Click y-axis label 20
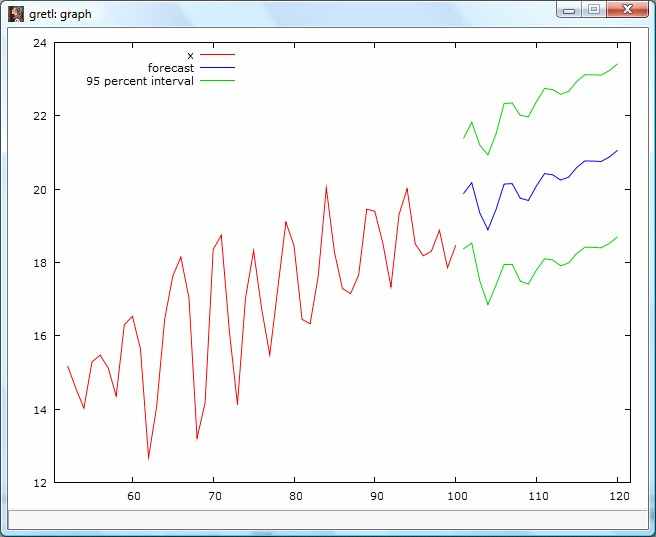 40,189
